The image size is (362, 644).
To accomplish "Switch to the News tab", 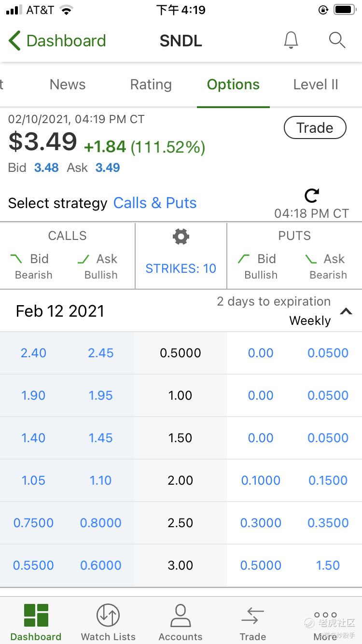I will point(68,84).
